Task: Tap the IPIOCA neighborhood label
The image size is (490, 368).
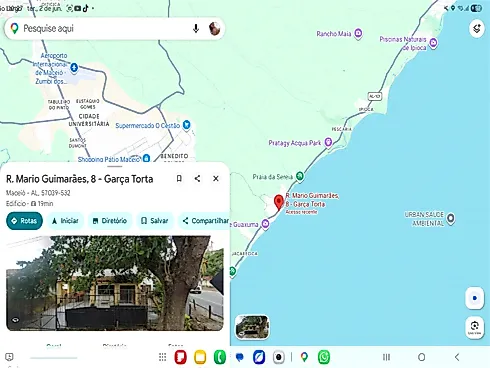Action: pyautogui.click(x=366, y=109)
